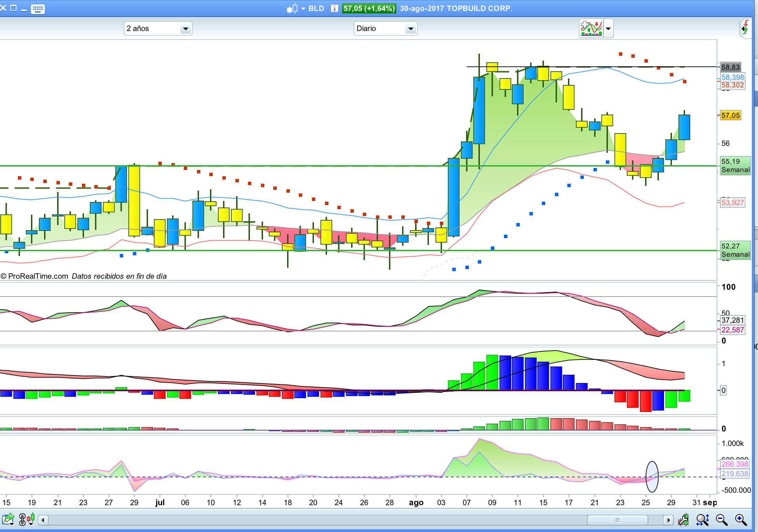Click the zoom in magnifier icon
The height and width of the screenshot is (532, 758).
(740, 520)
